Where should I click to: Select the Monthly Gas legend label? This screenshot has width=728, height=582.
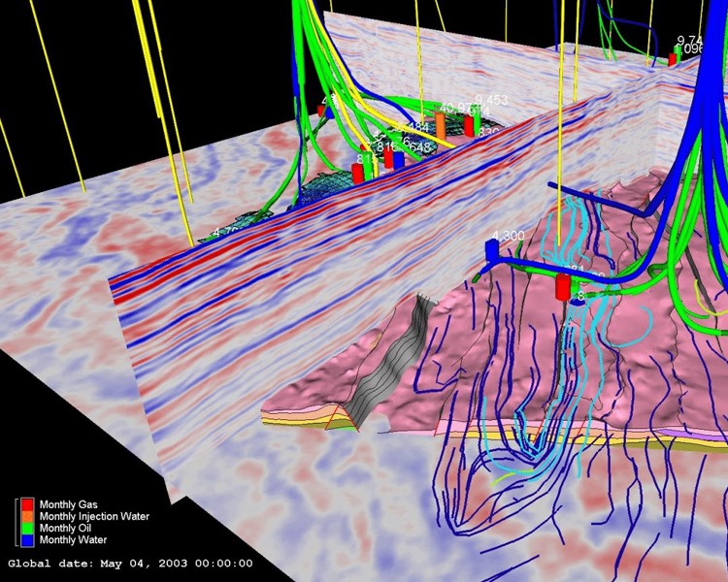[x=69, y=504]
